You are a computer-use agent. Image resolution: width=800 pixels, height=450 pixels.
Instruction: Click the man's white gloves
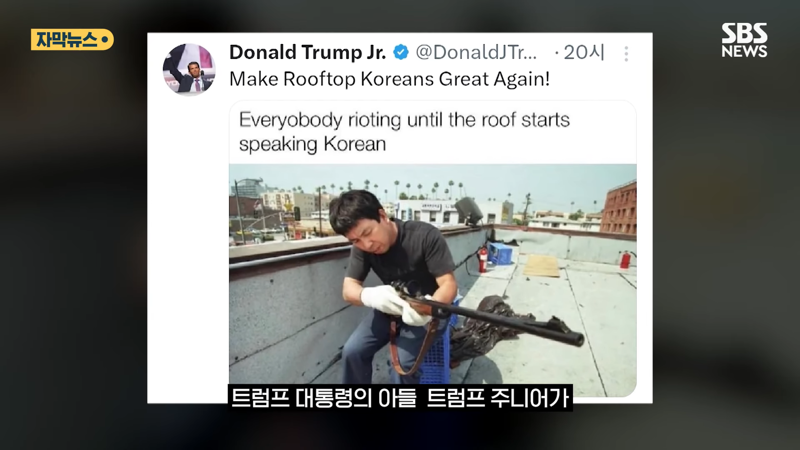click(x=393, y=305)
